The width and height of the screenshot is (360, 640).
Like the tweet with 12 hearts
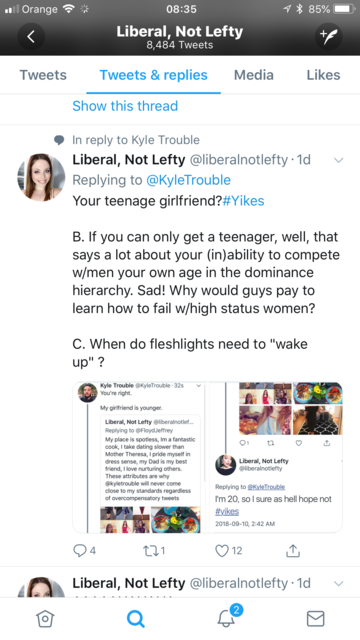coord(222,551)
